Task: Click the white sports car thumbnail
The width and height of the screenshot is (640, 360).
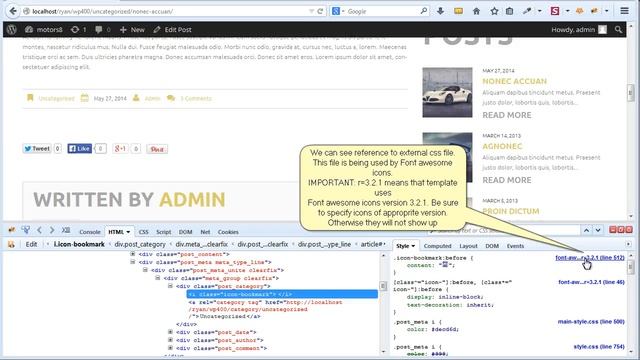Action: point(447,92)
